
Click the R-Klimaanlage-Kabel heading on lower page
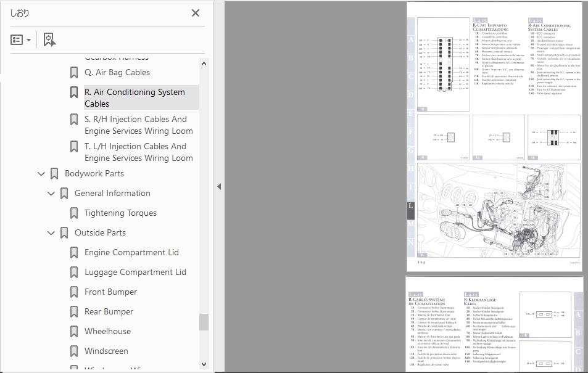[x=480, y=301]
